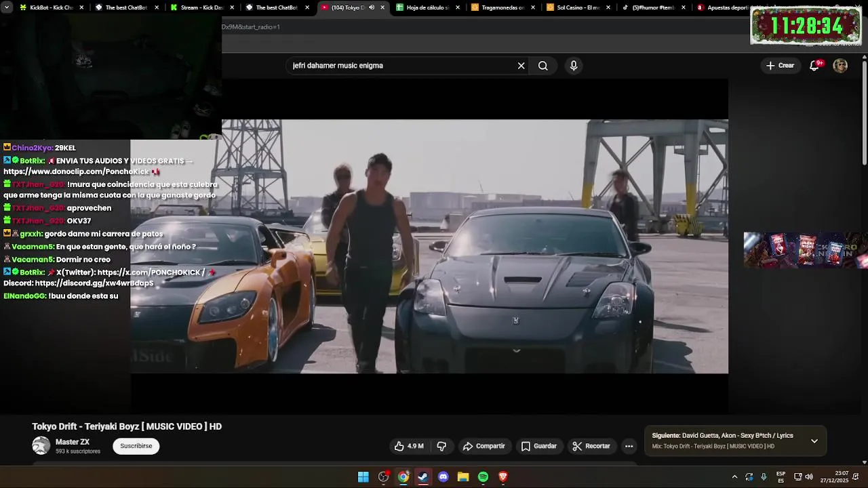Open Steam from the taskbar

423,477
